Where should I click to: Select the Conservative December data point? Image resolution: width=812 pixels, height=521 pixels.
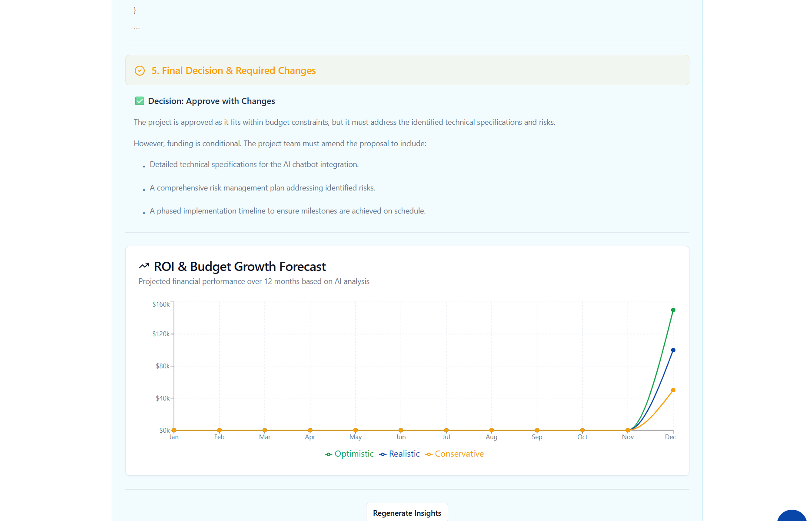673,390
